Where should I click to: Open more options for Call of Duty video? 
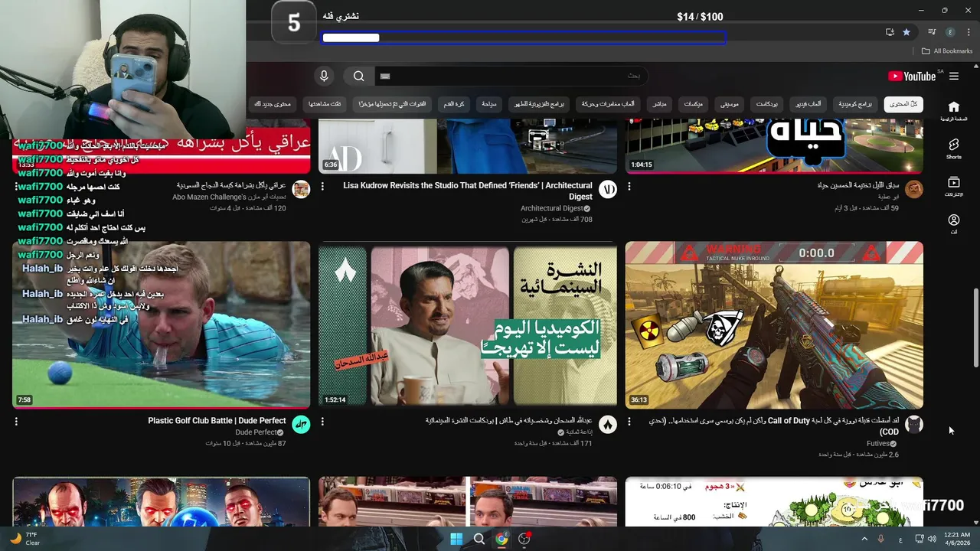[x=629, y=421]
